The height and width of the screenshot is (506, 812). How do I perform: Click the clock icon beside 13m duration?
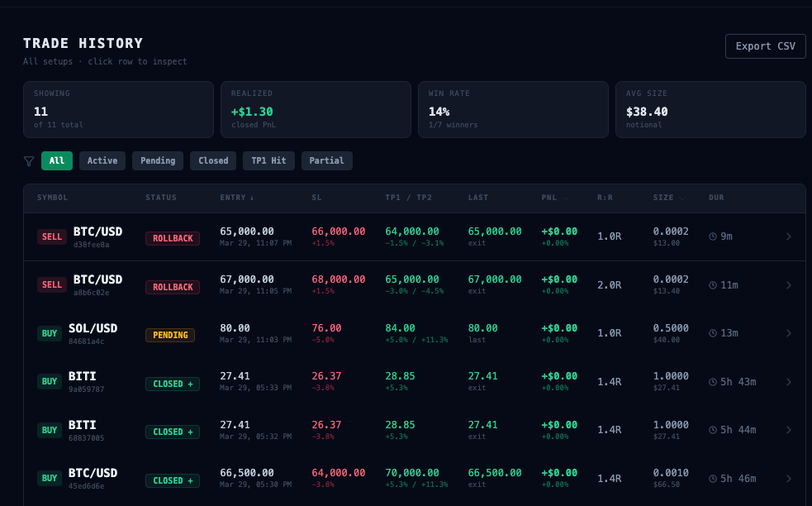713,333
